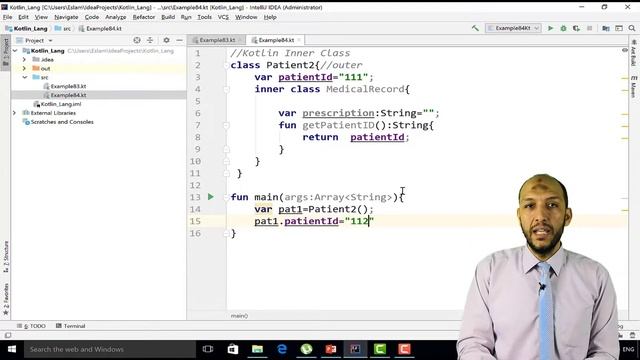The height and width of the screenshot is (360, 640).
Task: Open Search Everywhere magnifier icon
Action: tap(632, 28)
